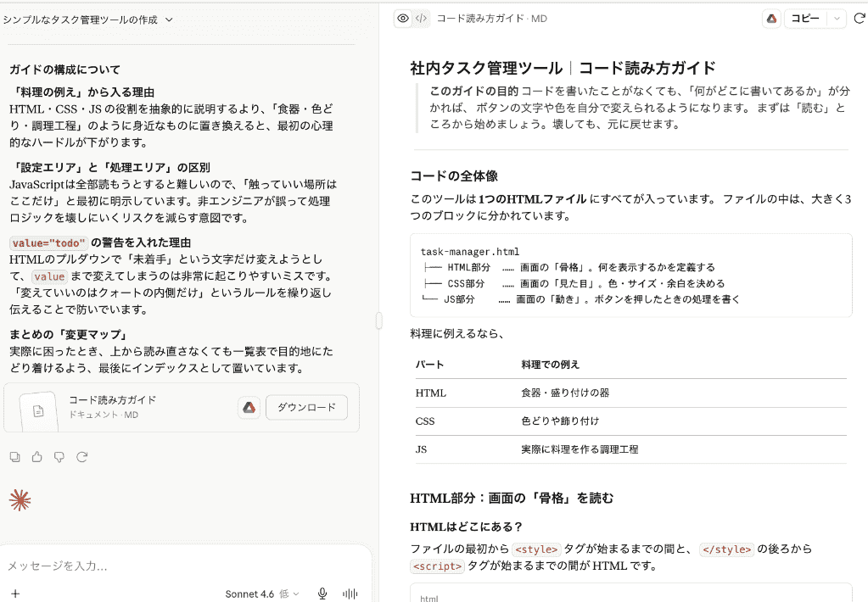Click the Claude starburst logo in the chat
Viewport: 868px width, 602px height.
tap(20, 500)
